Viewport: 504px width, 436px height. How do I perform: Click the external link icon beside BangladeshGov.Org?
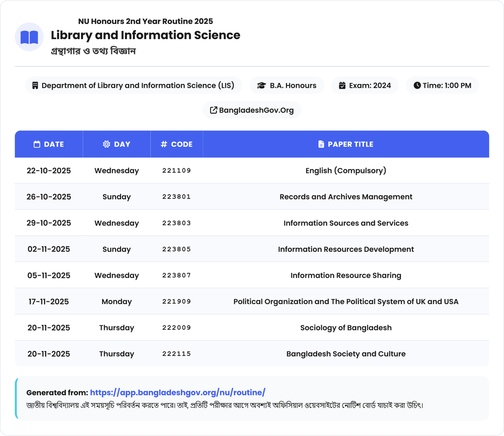[213, 110]
